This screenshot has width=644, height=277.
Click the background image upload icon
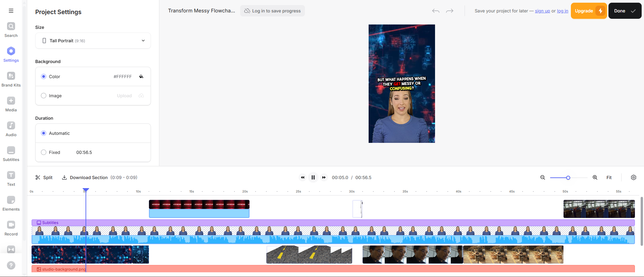point(141,96)
